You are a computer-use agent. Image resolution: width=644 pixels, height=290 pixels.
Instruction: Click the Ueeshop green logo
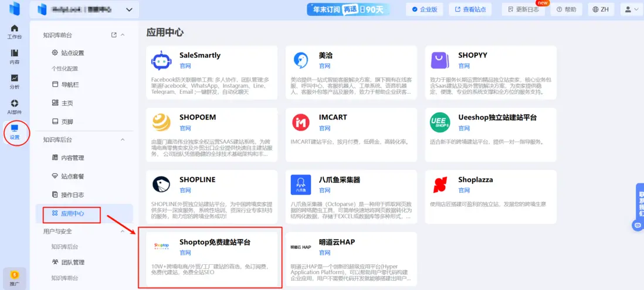coord(440,122)
